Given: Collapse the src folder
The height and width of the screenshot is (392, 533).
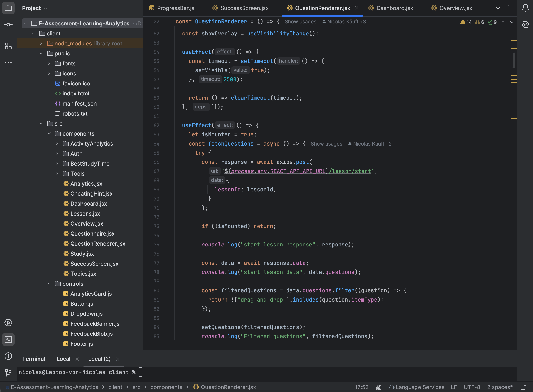Looking at the screenshot, I should pyautogui.click(x=41, y=123).
